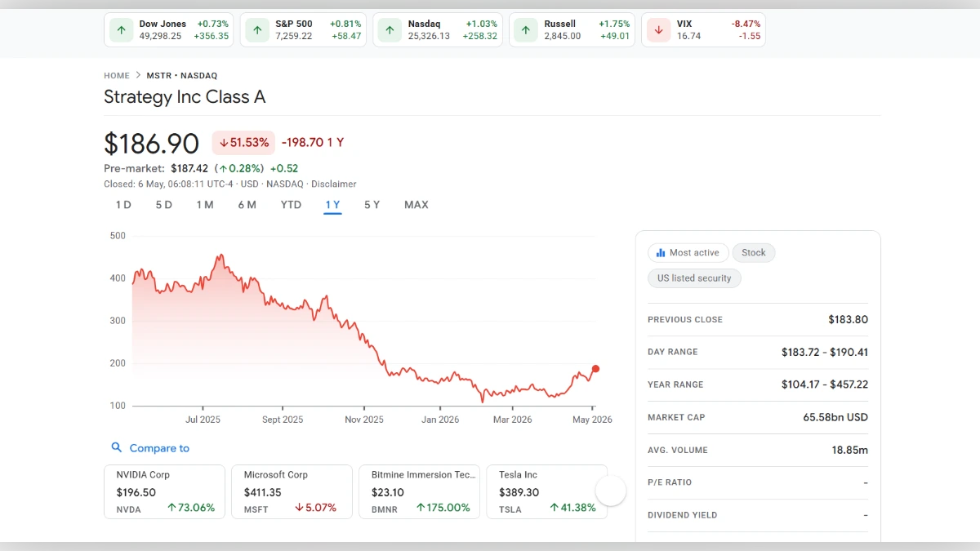This screenshot has height=551, width=980.
Task: Open the Dow Jones index card
Action: pos(168,30)
